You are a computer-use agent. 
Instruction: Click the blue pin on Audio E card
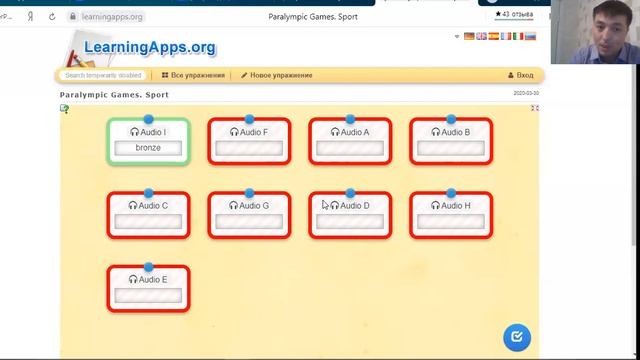pyautogui.click(x=149, y=267)
